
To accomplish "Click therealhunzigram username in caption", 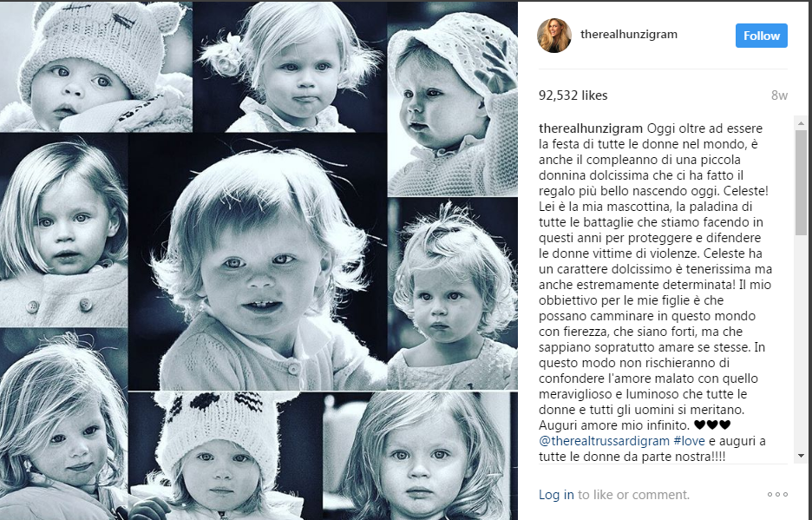I will pos(591,128).
